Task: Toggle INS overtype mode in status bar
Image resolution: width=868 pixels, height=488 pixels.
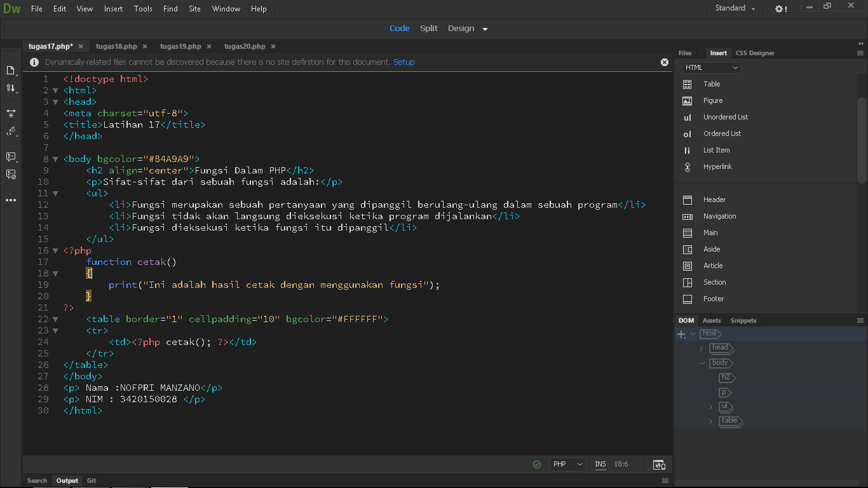Action: point(600,464)
